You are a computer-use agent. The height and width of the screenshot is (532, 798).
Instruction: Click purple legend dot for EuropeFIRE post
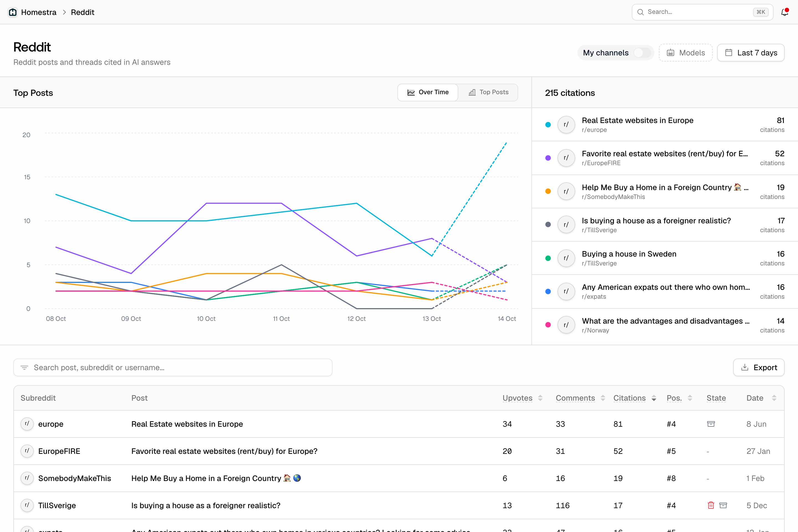548,158
